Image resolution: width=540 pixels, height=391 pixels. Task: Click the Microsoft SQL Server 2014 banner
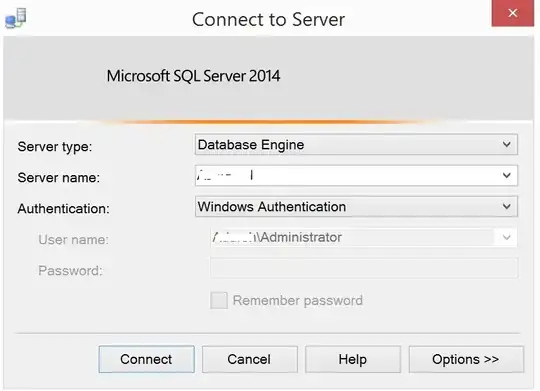pos(193,76)
